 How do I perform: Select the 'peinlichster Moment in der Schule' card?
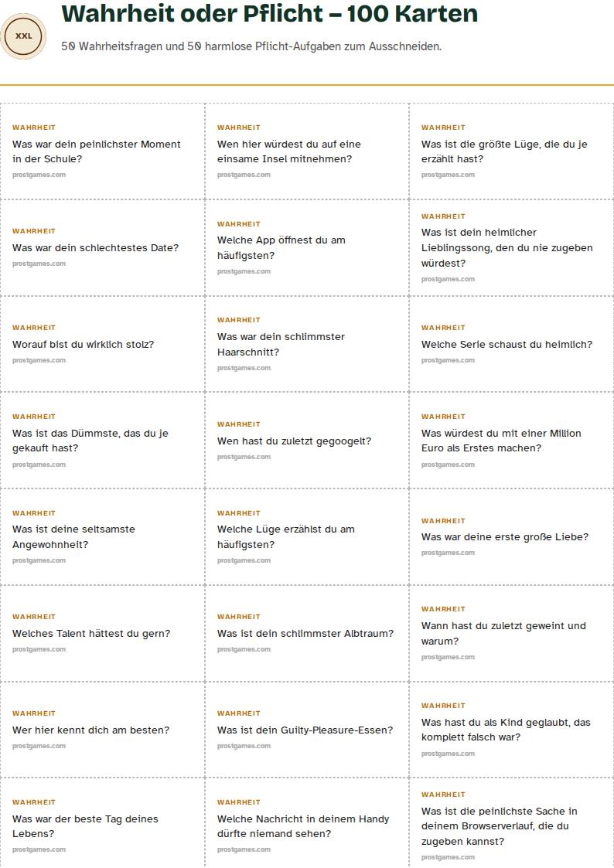point(102,151)
